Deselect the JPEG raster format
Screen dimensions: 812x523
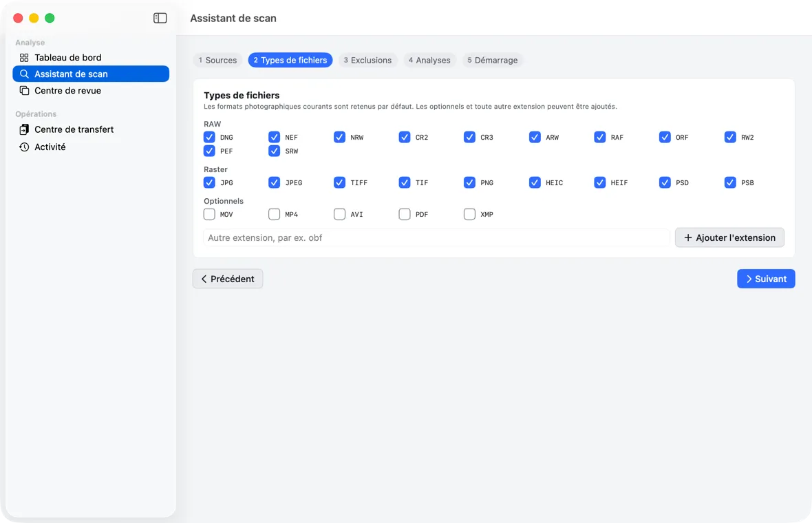click(275, 182)
